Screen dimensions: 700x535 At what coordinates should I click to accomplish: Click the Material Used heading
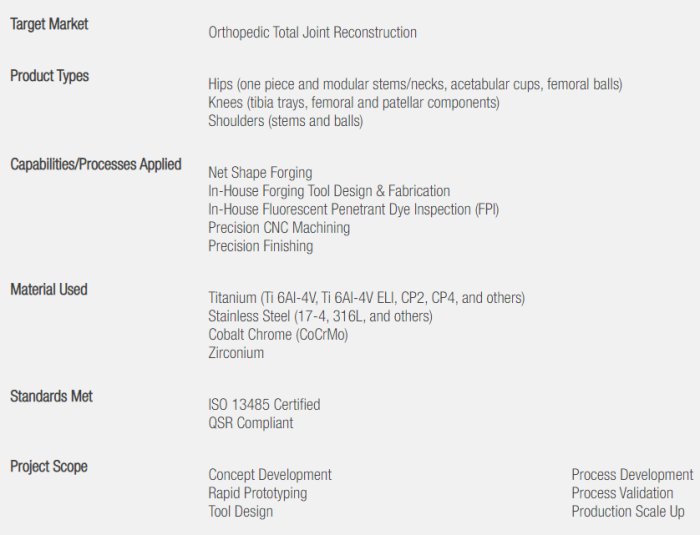49,289
